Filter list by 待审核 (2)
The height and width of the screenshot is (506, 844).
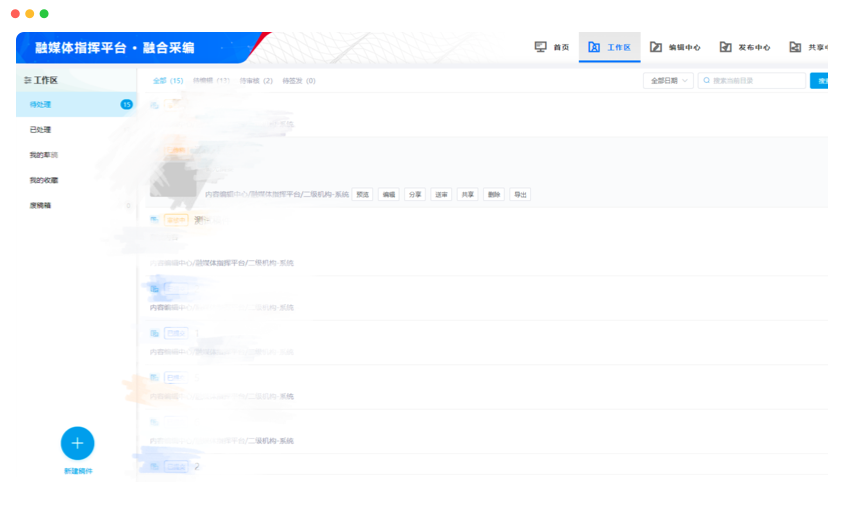[x=256, y=81]
